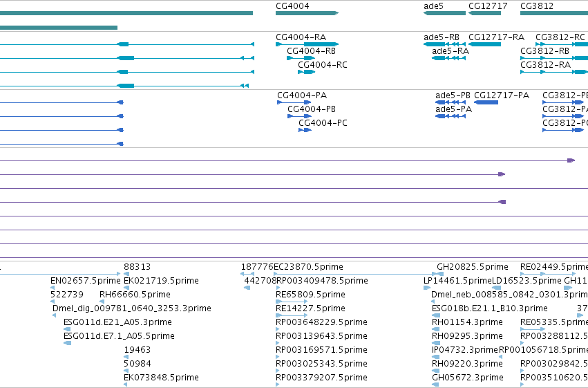Viewport: 588px width, 388px height.
Task: Click the LD16523.5prime EST label
Action: coord(527,281)
